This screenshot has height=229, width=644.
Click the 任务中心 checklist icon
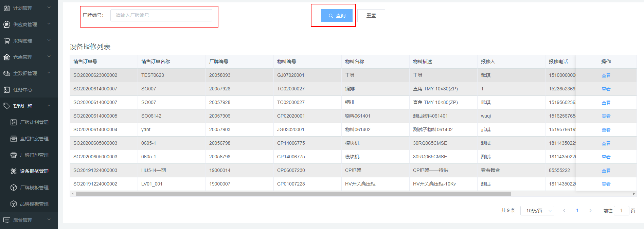coord(7,90)
